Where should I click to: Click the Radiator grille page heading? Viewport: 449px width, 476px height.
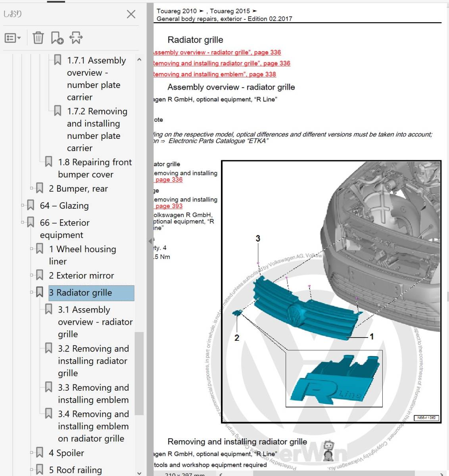click(x=195, y=40)
